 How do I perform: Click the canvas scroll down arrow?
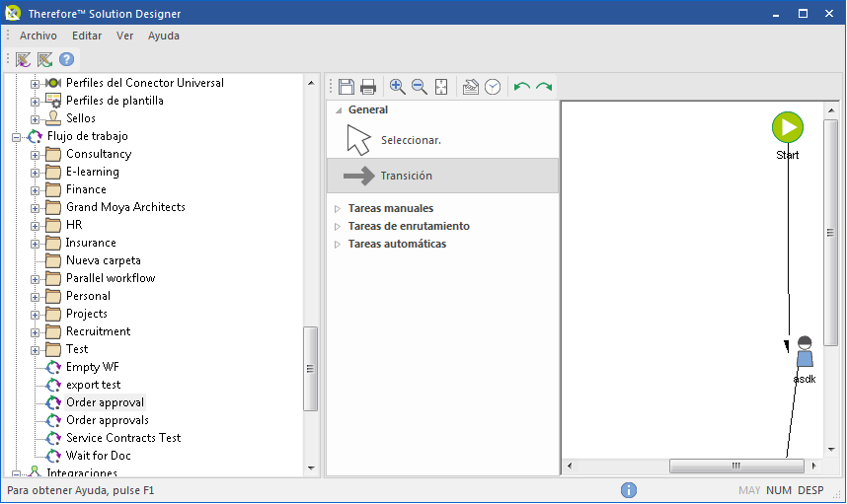click(831, 450)
